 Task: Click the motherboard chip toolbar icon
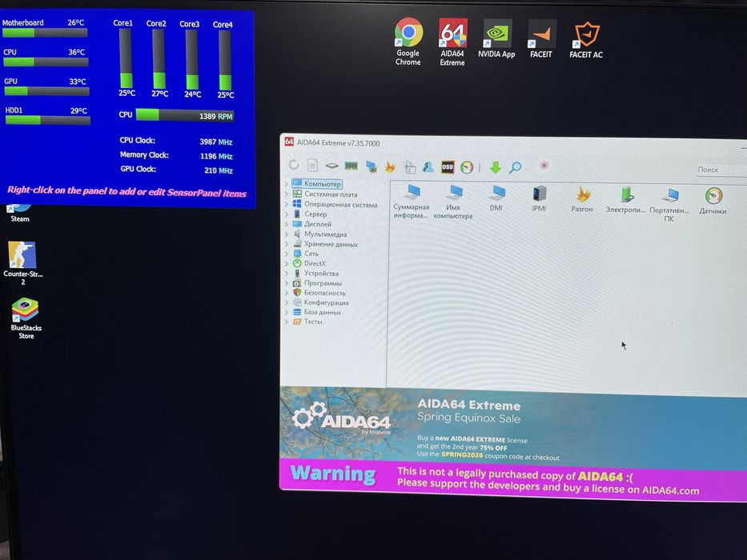pos(331,166)
